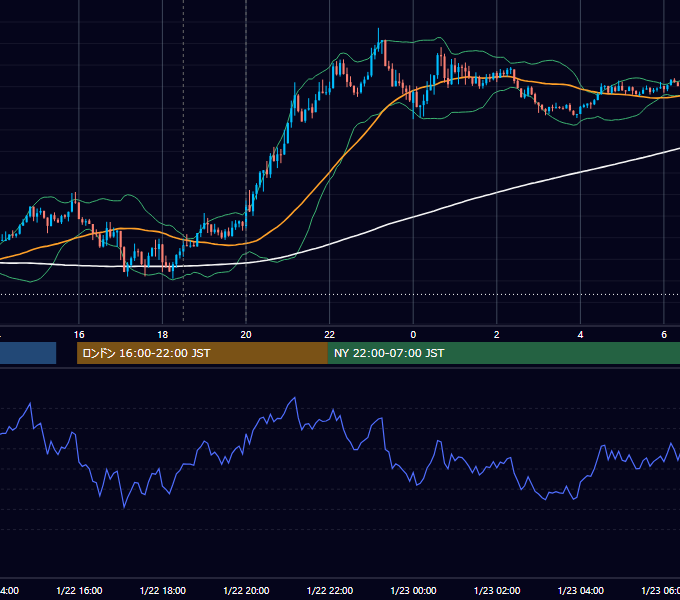Click the London 16:00-22:00 JST session bar
Screen dimensions: 680x600
tap(202, 353)
